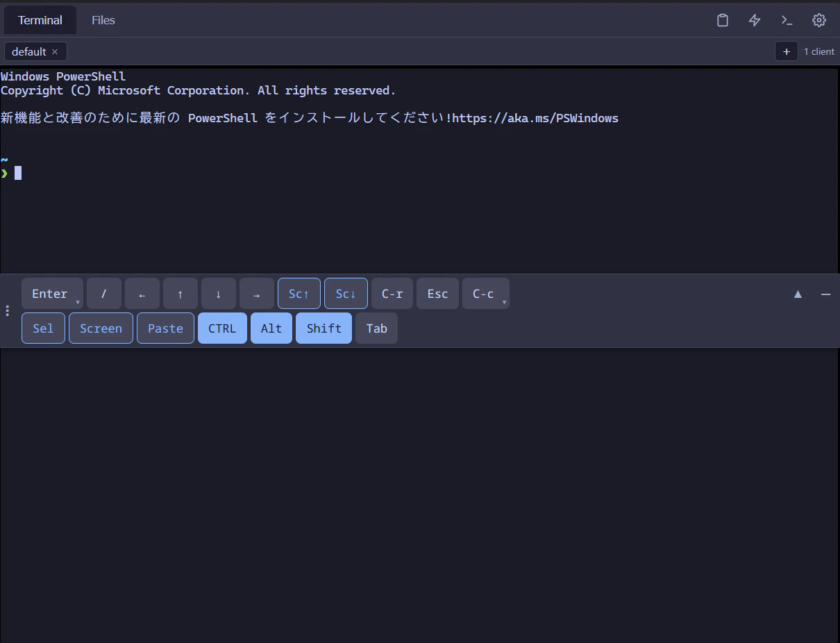Select the default session tab
Viewport: 840px width, 643px height.
tap(28, 51)
